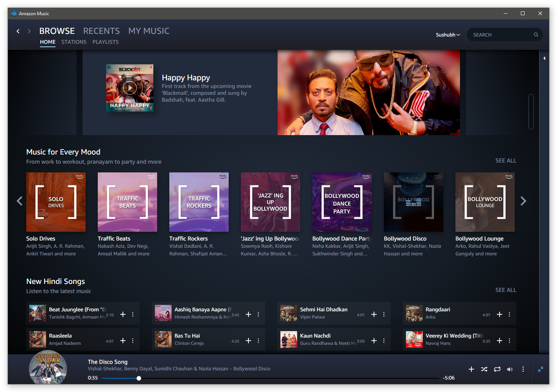Add Rangdaari to library with plus
Image resolution: width=557 pixels, height=392 pixels.
(x=500, y=314)
